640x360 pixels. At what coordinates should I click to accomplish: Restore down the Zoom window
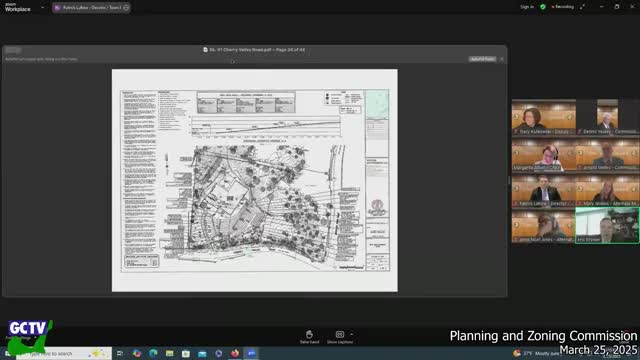617,7
